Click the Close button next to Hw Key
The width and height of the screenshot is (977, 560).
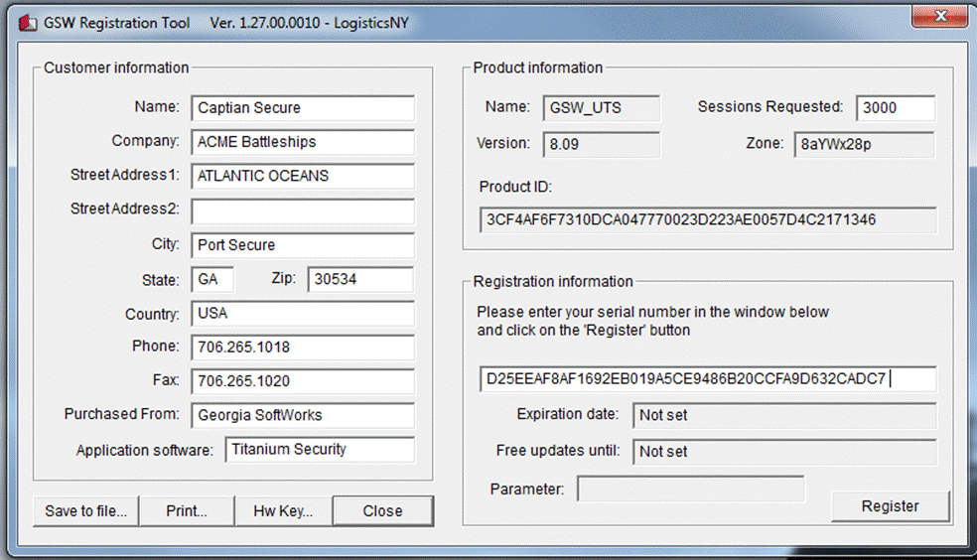click(382, 510)
